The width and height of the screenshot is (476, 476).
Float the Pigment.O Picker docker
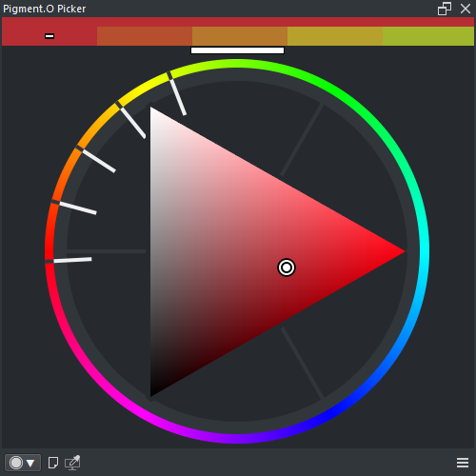[x=445, y=9]
